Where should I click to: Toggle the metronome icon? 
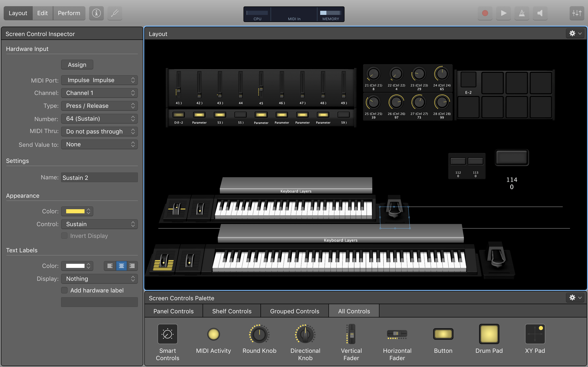point(522,13)
